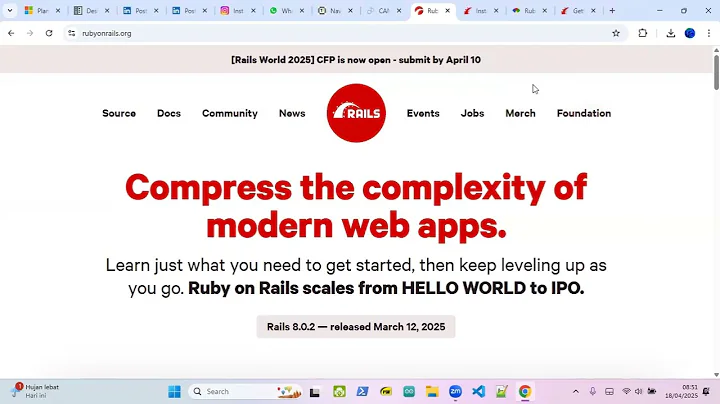Click the Rails World 2025 CFP banner
720x404 pixels.
(x=356, y=60)
